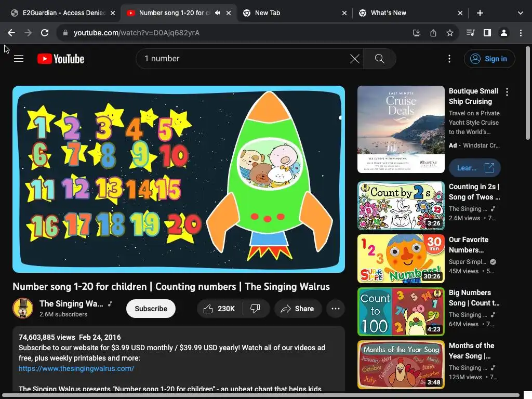Open The Singing Wa... channel name
The width and height of the screenshot is (532, 399).
71,303
